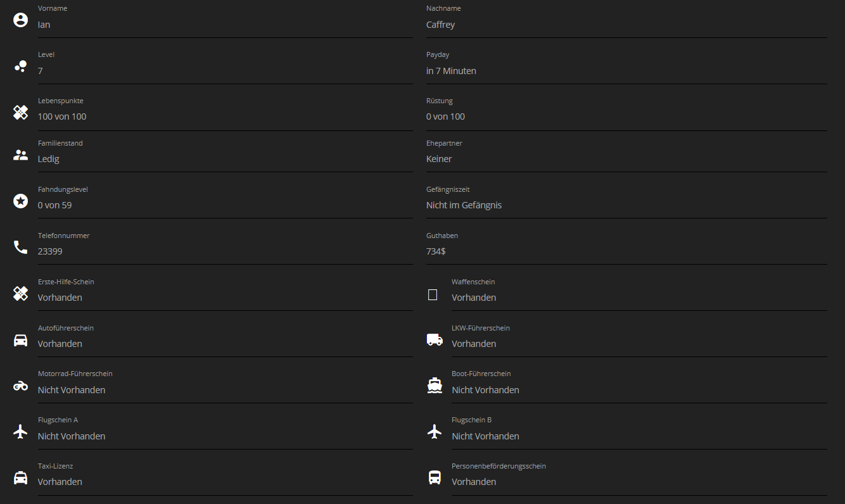Click the Guthaben field showing 734$
Screen dimensions: 845x504
click(626, 251)
